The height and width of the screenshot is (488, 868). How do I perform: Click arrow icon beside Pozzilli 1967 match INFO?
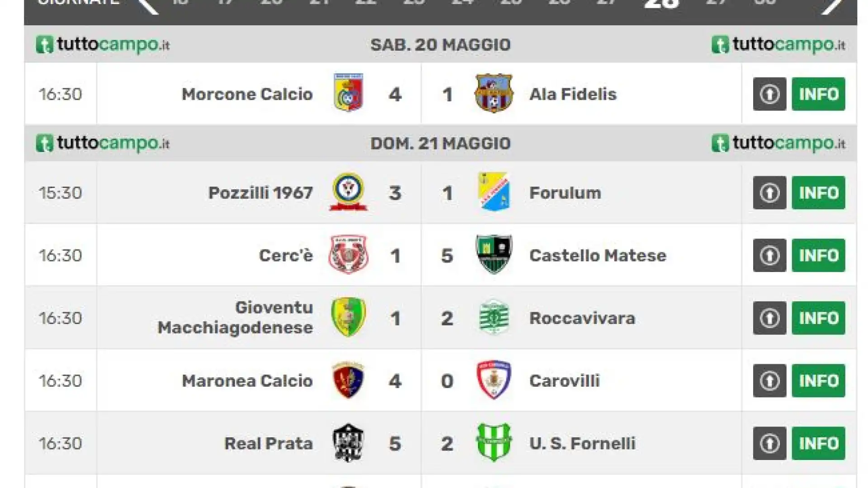[769, 192]
